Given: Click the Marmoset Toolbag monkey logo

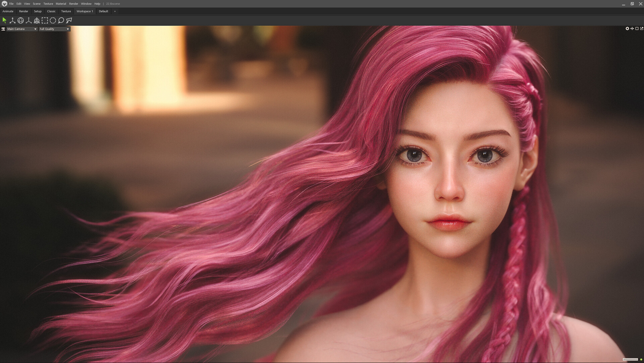Looking at the screenshot, I should (x=4, y=4).
